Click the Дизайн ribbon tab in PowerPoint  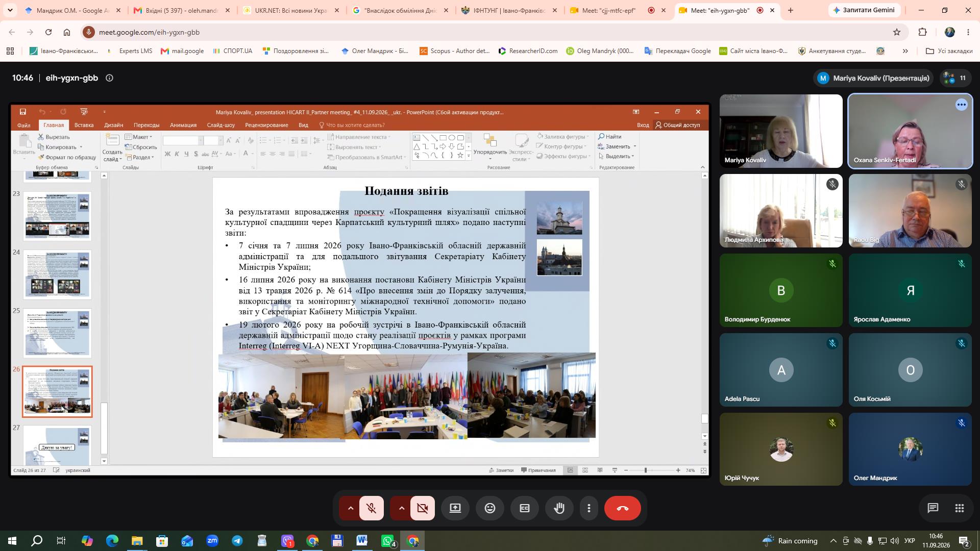(113, 125)
